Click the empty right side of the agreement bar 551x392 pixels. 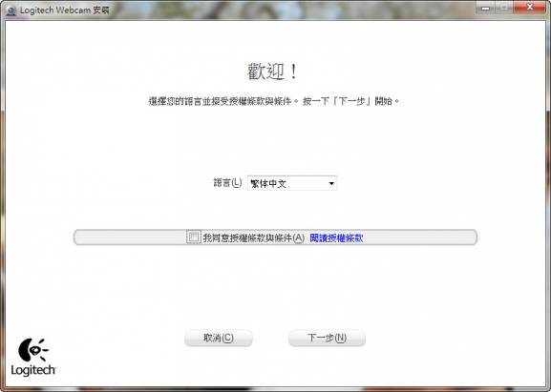[420, 237]
